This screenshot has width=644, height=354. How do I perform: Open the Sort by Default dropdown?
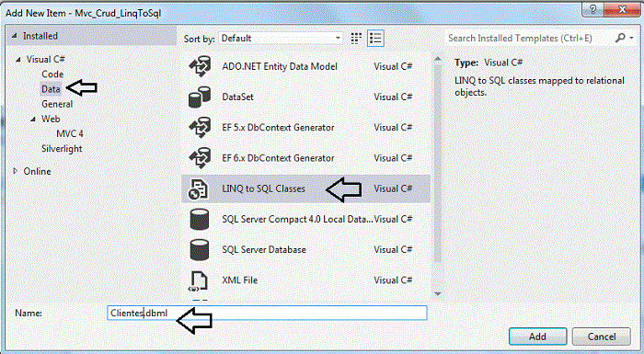click(x=281, y=39)
